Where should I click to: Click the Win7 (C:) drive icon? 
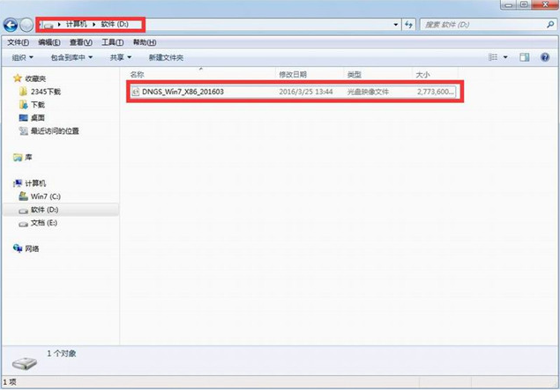(x=23, y=196)
